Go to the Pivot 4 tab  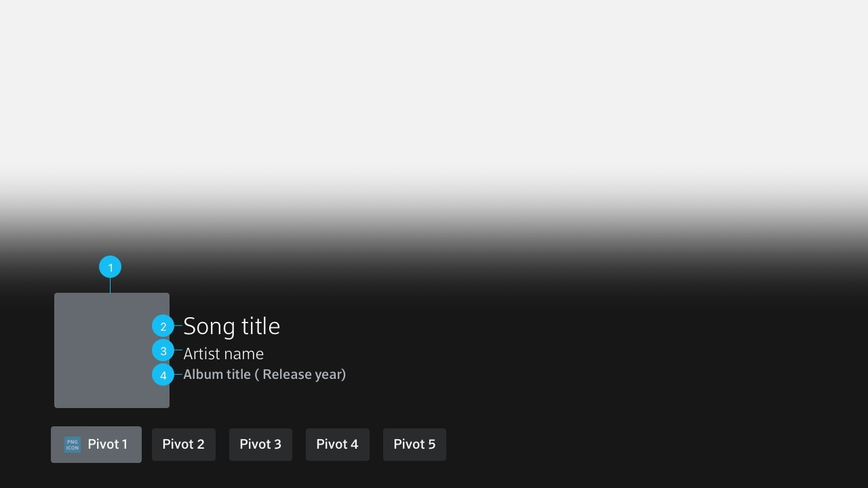[337, 445]
